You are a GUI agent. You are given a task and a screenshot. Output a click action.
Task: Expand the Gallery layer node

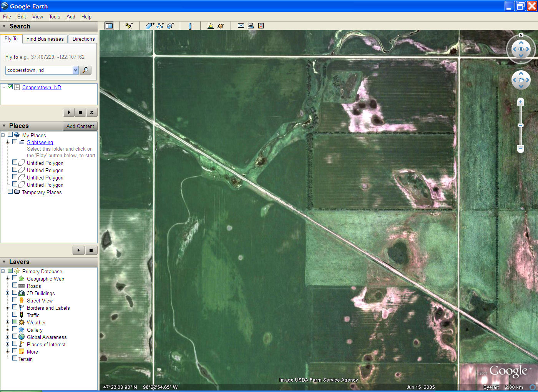[x=7, y=330]
